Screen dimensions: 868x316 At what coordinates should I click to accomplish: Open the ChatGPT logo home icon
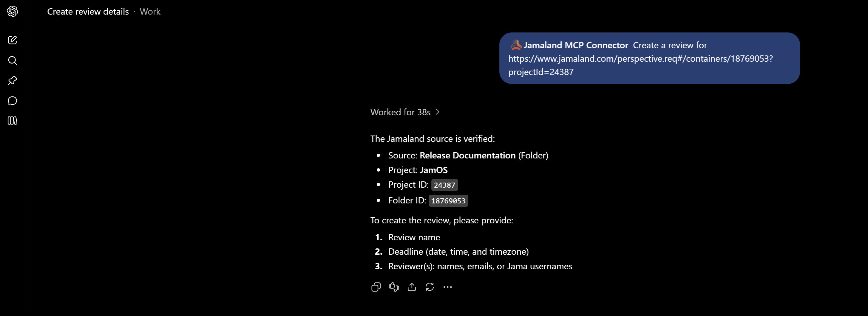13,11
